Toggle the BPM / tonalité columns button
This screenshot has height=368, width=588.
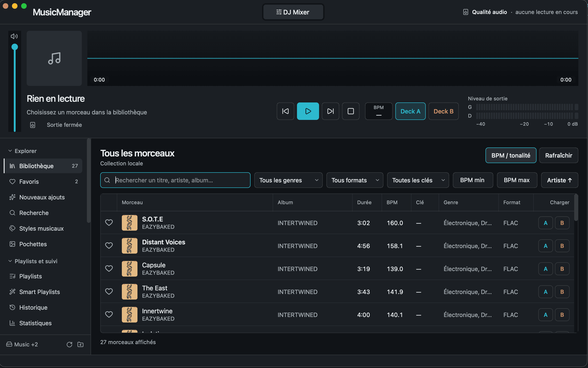pos(511,155)
